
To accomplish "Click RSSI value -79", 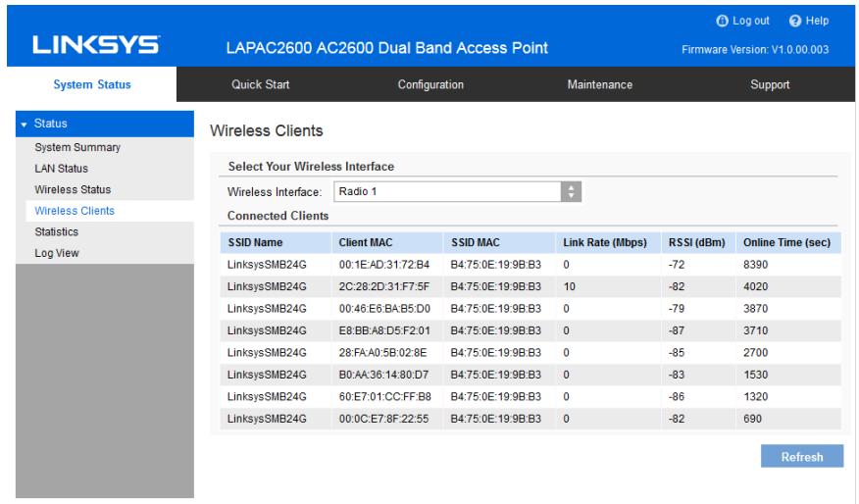I will [677, 309].
